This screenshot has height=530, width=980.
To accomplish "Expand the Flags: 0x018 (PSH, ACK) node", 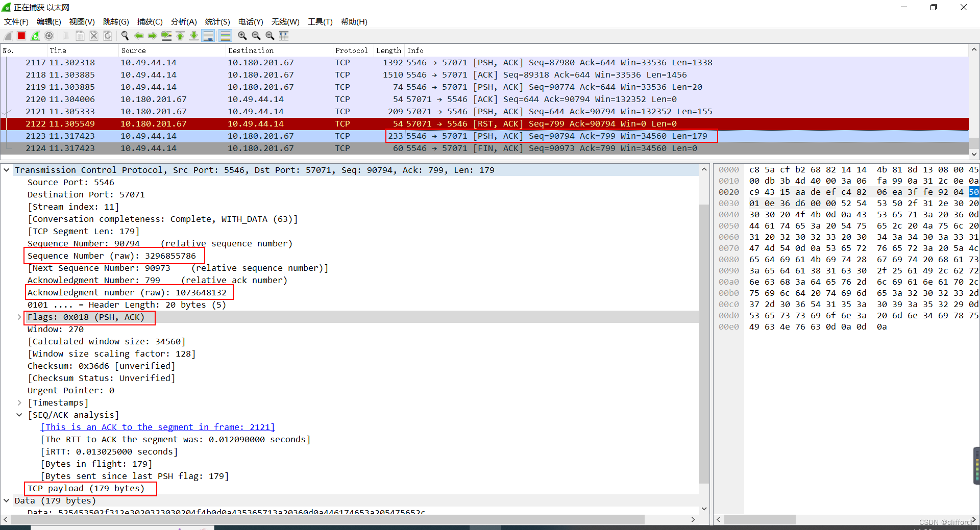I will pyautogui.click(x=19, y=317).
